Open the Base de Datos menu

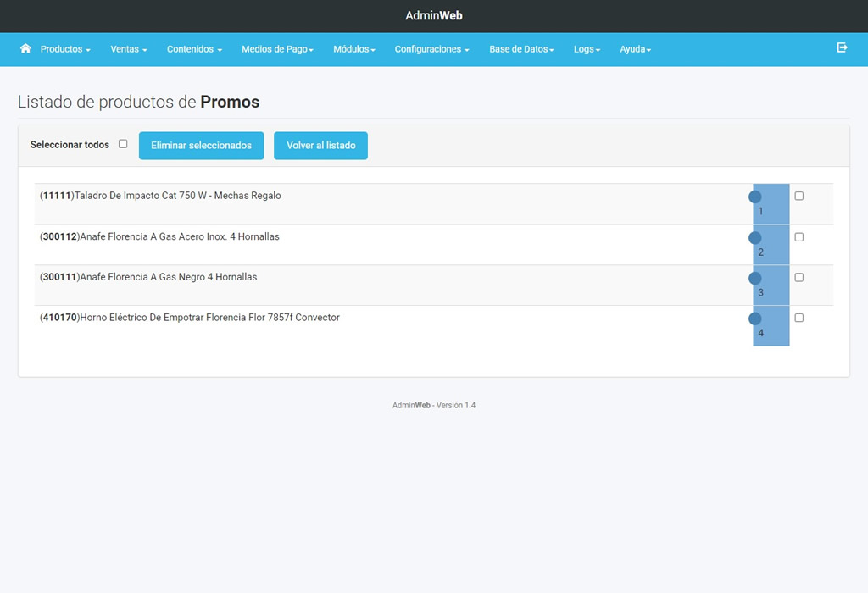521,49
